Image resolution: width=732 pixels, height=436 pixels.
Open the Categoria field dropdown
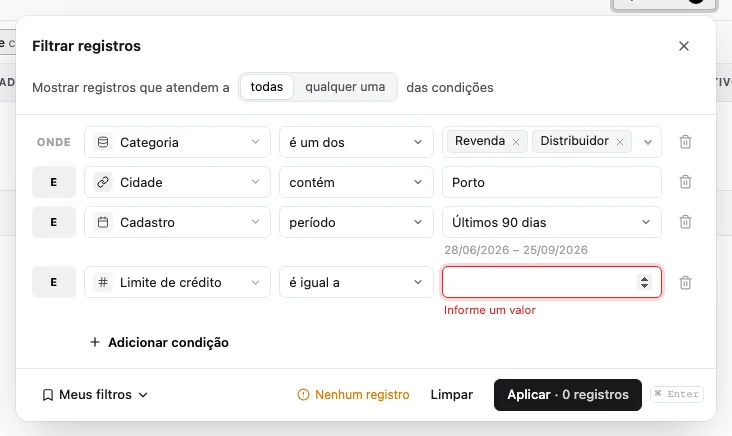click(x=177, y=142)
